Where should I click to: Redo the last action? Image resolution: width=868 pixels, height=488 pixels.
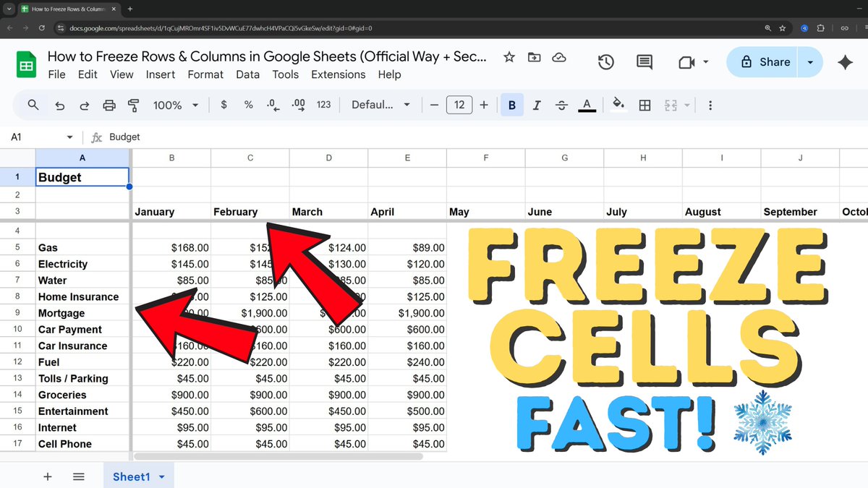click(84, 106)
